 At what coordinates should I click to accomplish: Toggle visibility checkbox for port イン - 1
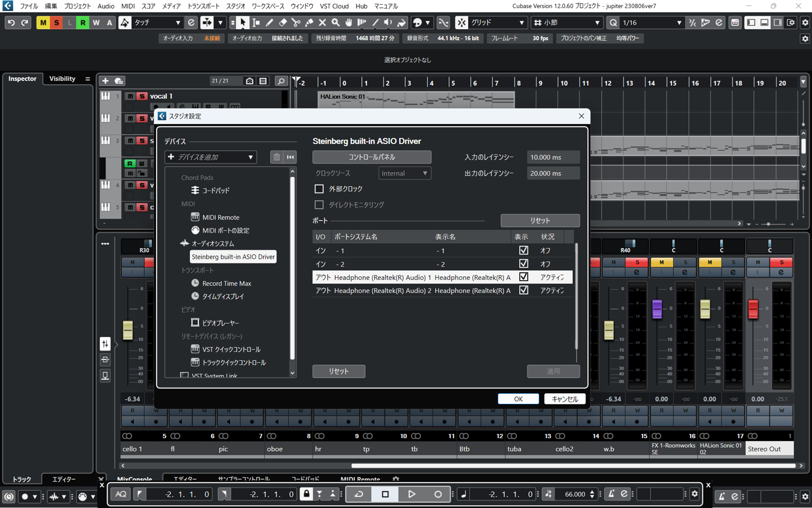click(x=524, y=250)
